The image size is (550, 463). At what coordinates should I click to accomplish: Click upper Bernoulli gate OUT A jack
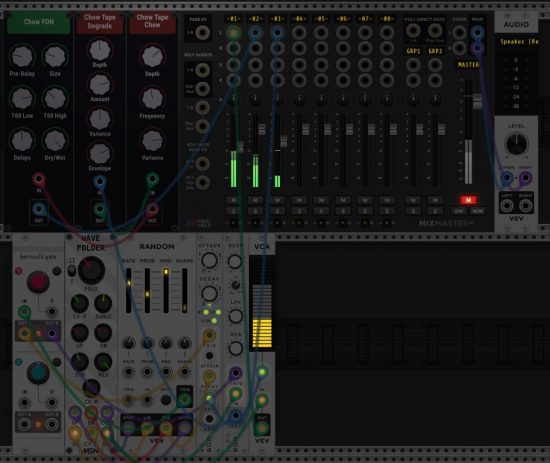tap(24, 333)
